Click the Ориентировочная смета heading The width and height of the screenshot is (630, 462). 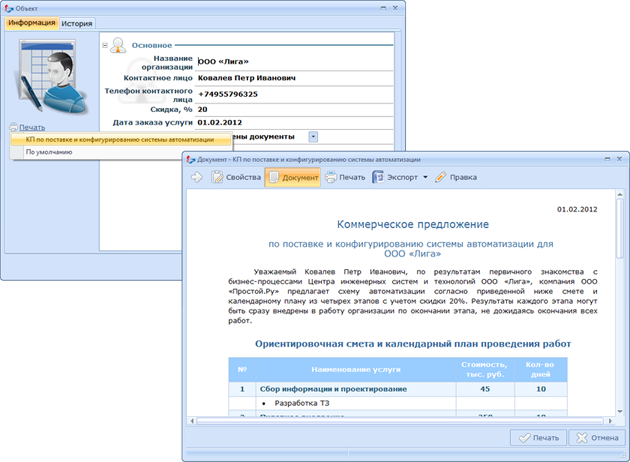pyautogui.click(x=413, y=344)
